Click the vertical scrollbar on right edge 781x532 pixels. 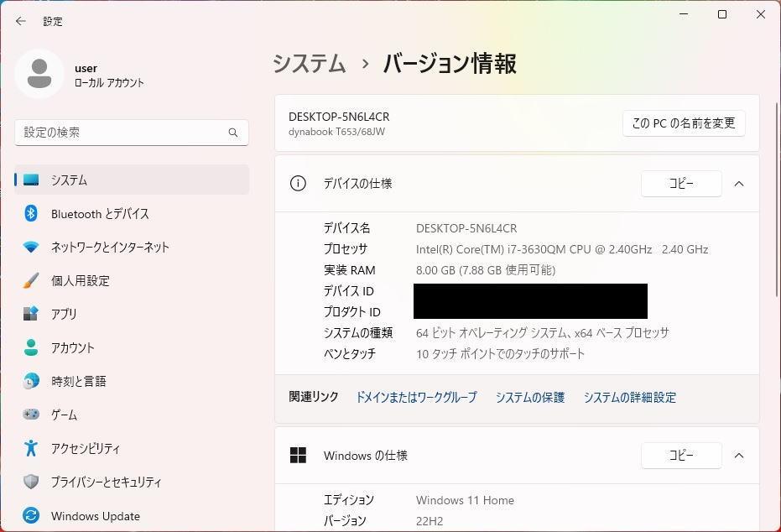[x=776, y=199]
